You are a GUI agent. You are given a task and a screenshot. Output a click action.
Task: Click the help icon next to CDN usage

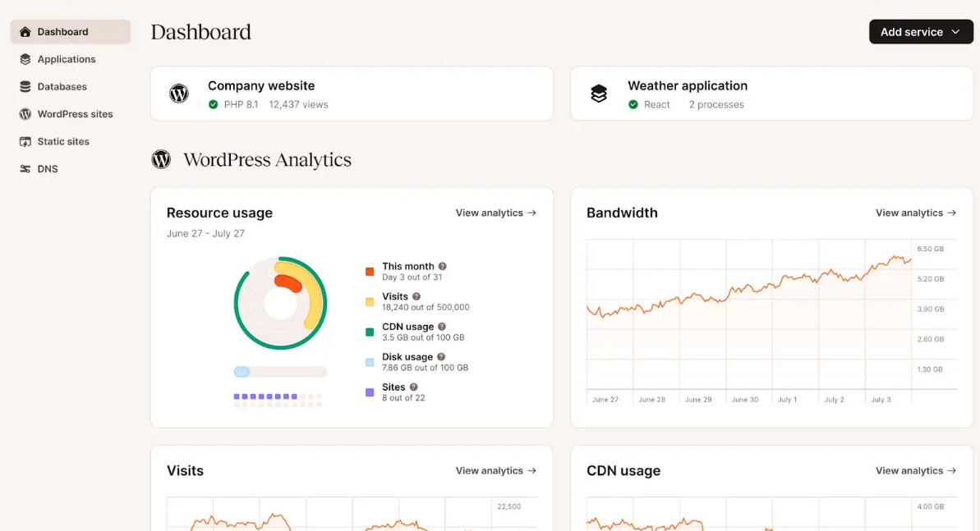pos(442,327)
